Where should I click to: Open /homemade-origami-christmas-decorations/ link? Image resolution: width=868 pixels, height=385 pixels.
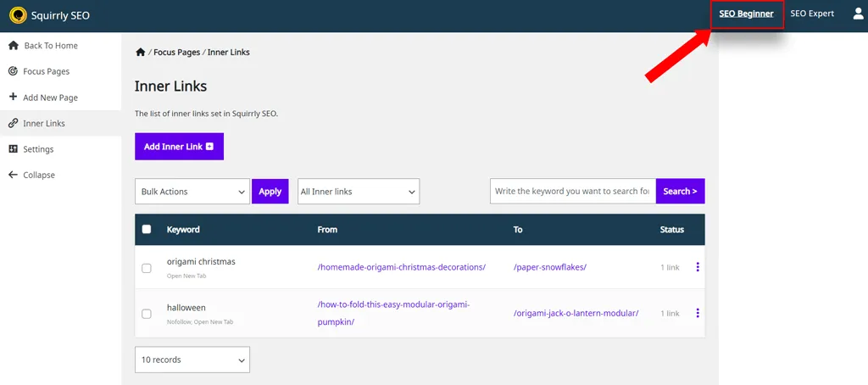pyautogui.click(x=401, y=267)
